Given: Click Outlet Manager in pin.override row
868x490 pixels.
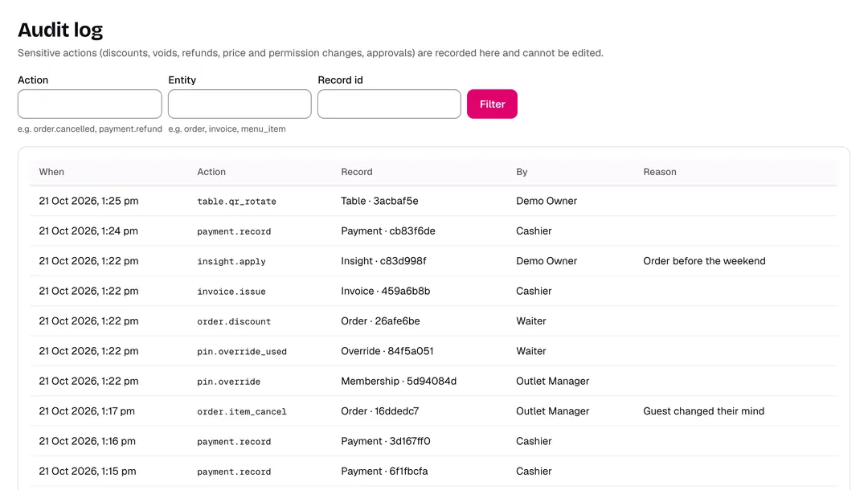Looking at the screenshot, I should click(x=552, y=381).
